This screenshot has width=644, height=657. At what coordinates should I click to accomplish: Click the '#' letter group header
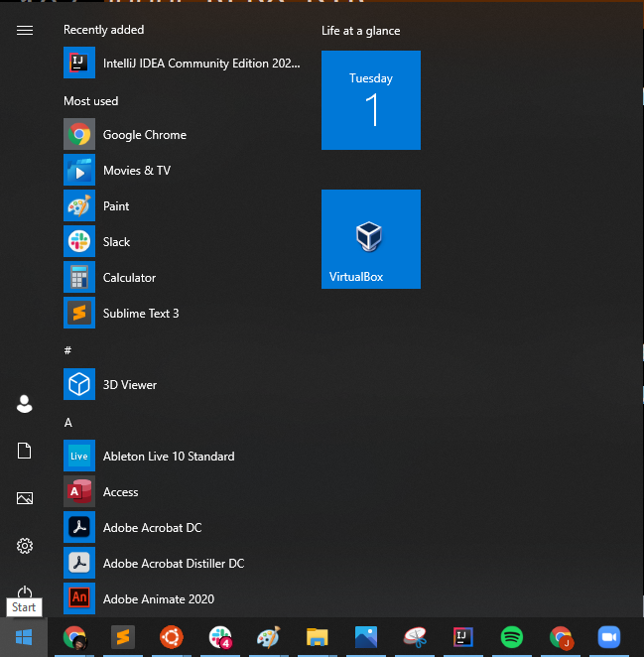coord(67,350)
